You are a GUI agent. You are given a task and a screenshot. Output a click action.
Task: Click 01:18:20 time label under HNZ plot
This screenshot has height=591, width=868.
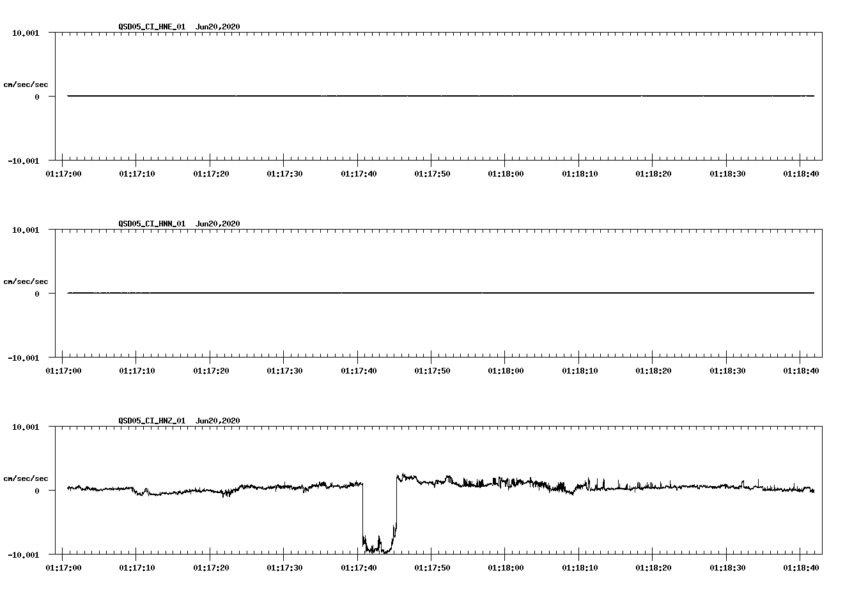pos(653,568)
